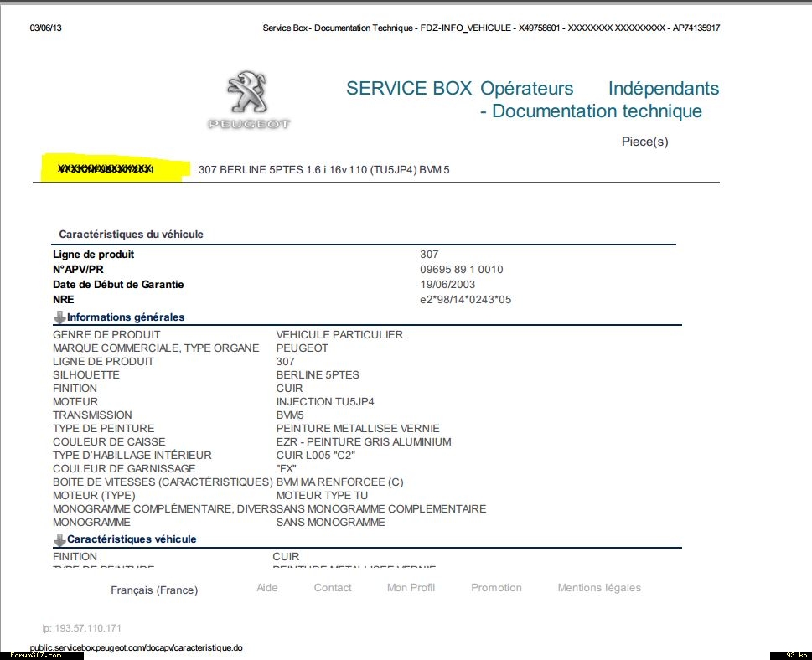812x660 pixels.
Task: Select SANS MONOGRAMME value
Action: pyautogui.click(x=330, y=523)
